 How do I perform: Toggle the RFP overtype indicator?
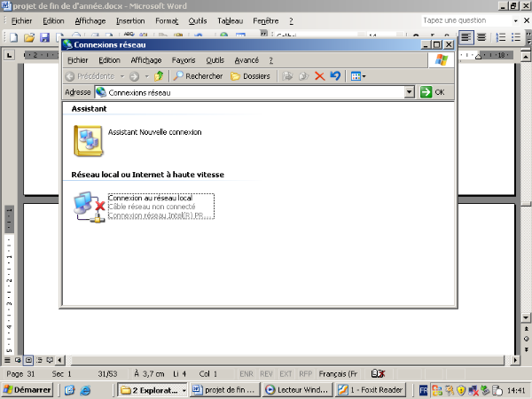click(x=305, y=374)
